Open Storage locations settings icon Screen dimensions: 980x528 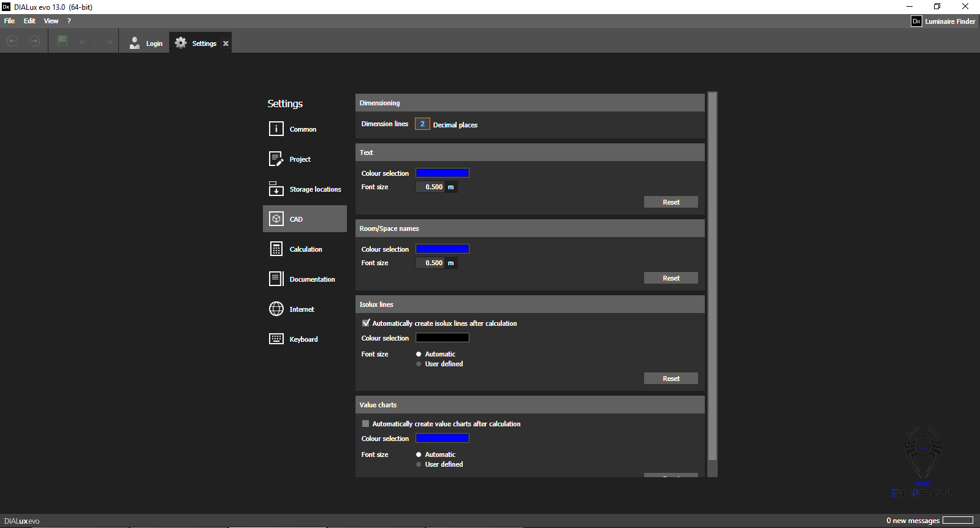coord(276,189)
